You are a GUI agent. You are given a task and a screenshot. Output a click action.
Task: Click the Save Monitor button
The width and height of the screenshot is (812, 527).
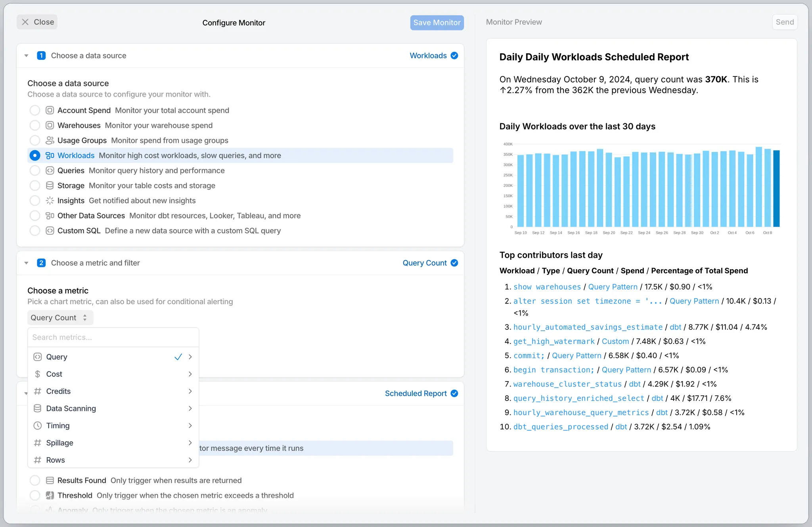coord(437,23)
